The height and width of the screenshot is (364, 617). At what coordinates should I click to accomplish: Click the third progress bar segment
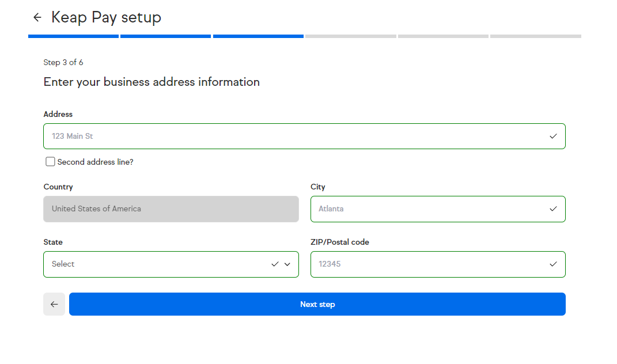(x=258, y=36)
